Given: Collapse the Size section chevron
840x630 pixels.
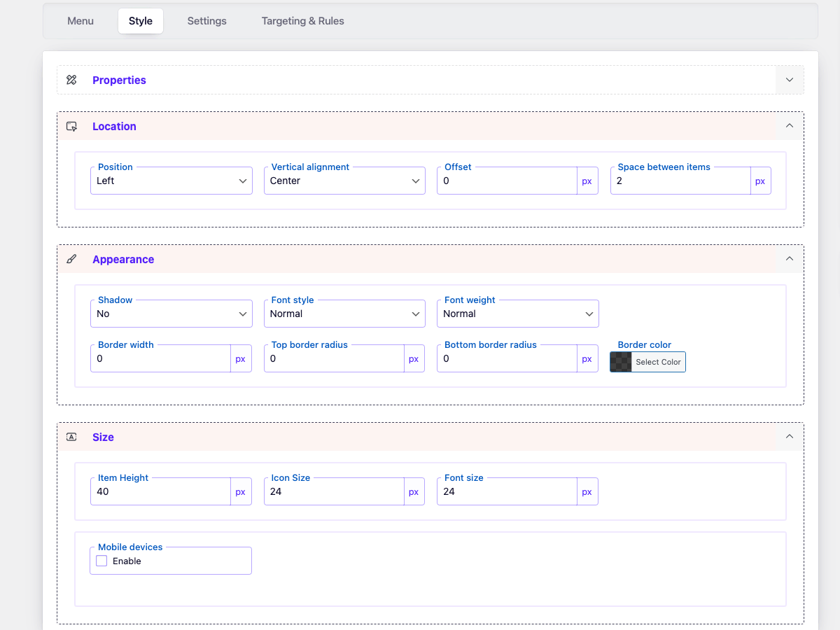Looking at the screenshot, I should click(x=790, y=437).
